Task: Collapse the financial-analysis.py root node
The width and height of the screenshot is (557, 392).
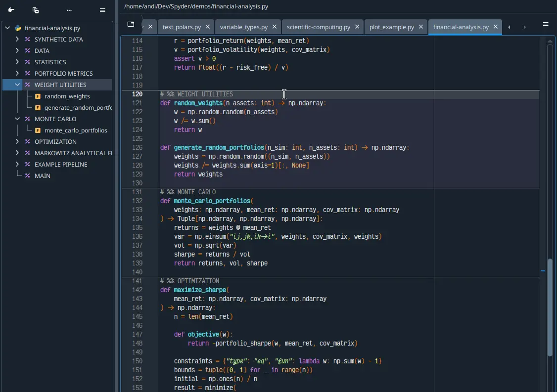Action: (x=7, y=28)
